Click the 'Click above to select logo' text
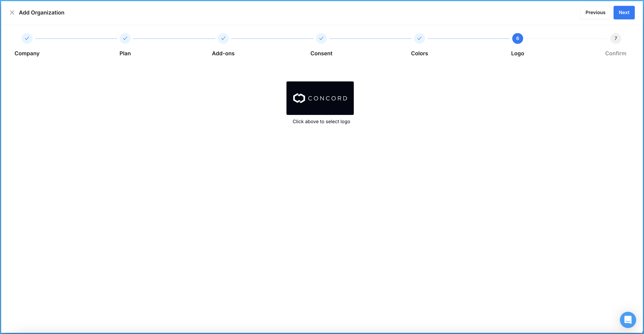Viewport: 644px width, 334px height. click(321, 122)
